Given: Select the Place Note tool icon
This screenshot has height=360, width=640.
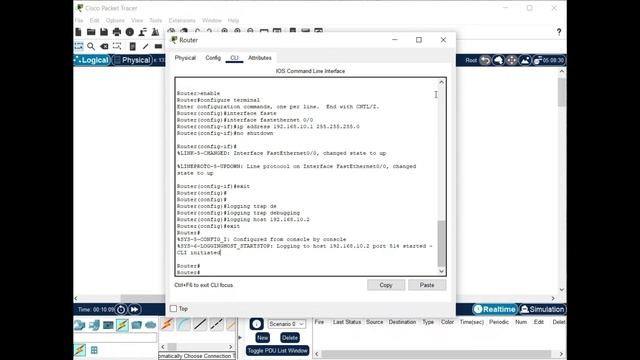Looking at the screenshot, I should click(132, 47).
